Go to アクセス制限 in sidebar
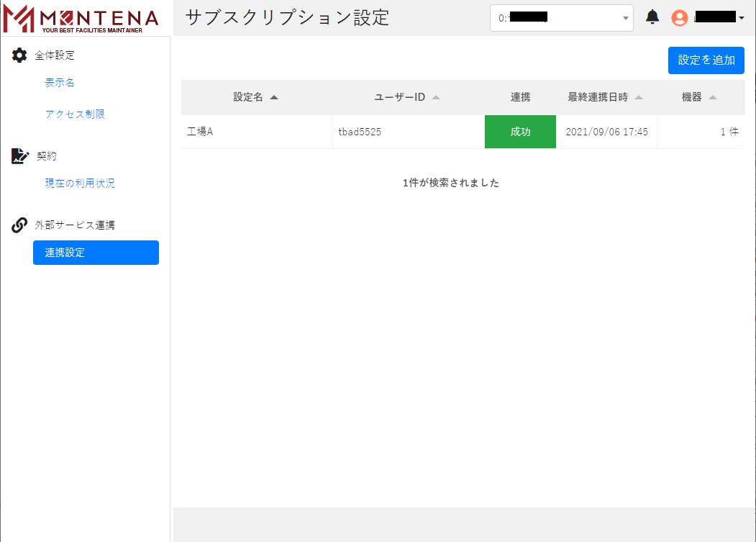Viewport: 756px width, 542px height. 75,114
